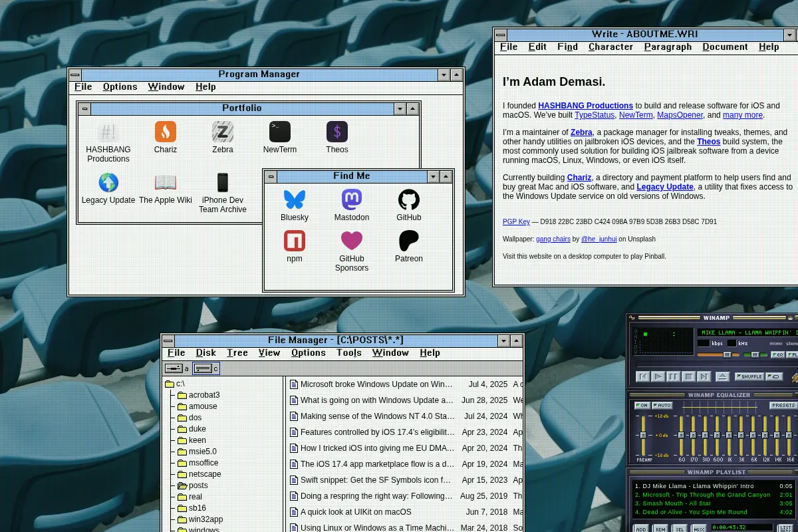Screen dimensions: 798x532
Task: Launch the Zebra icon in Portfolio window
Action: tap(223, 138)
